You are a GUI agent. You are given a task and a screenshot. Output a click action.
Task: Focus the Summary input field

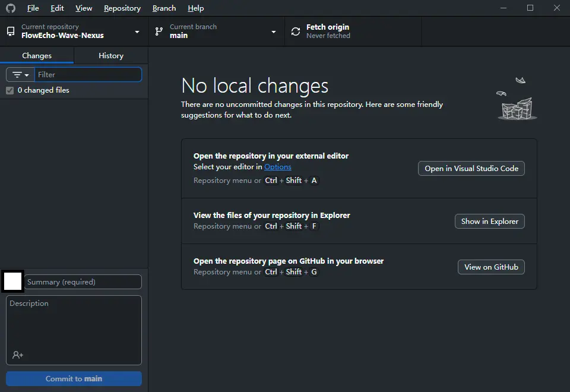(83, 282)
